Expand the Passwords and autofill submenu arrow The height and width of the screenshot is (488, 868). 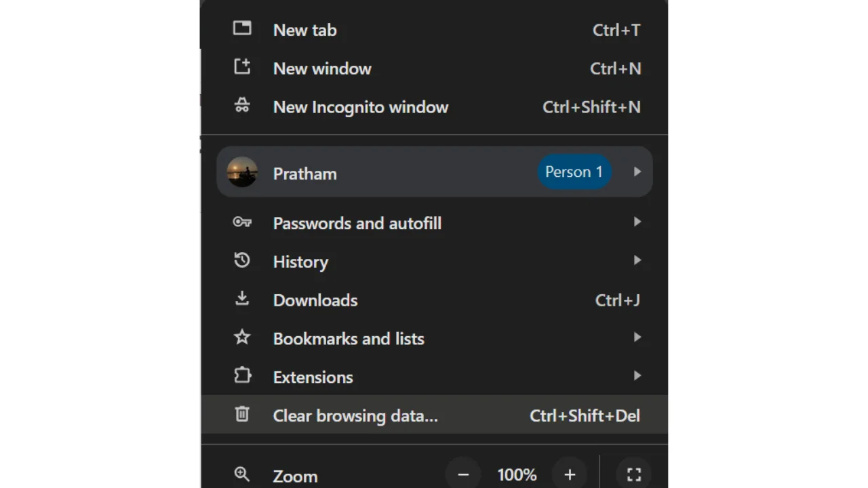pos(637,222)
